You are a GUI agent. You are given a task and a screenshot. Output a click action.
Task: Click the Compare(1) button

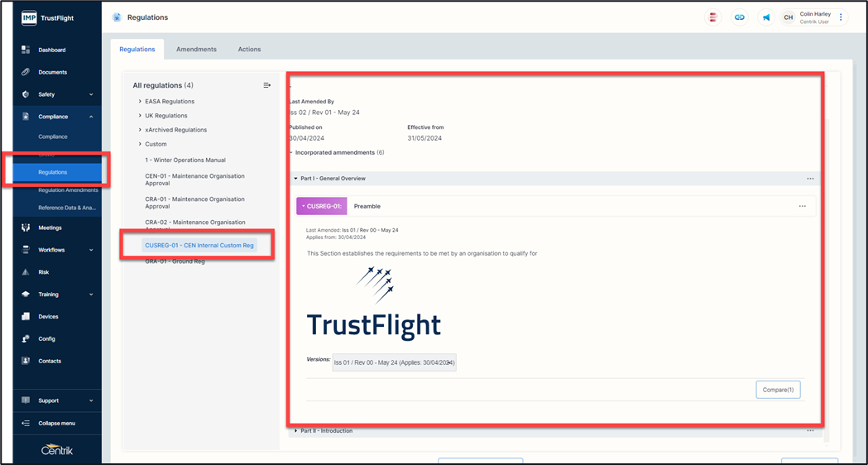tap(778, 390)
